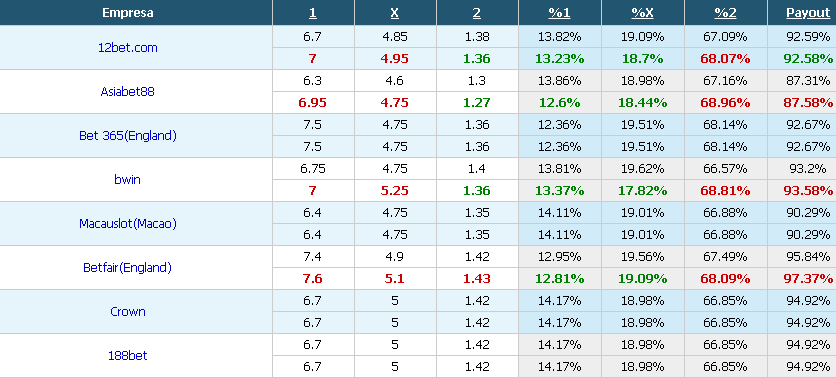Sort by the X column header
The height and width of the screenshot is (378, 836).
pos(395,13)
